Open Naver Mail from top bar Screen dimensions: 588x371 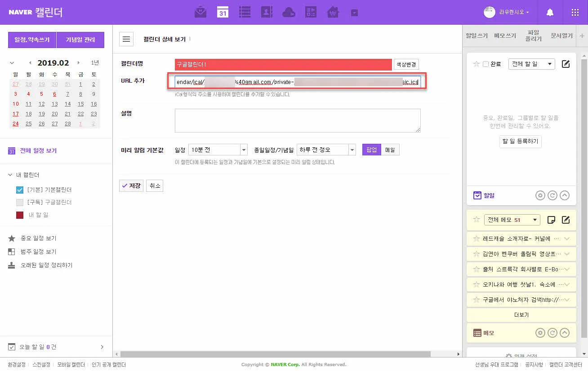pyautogui.click(x=200, y=12)
